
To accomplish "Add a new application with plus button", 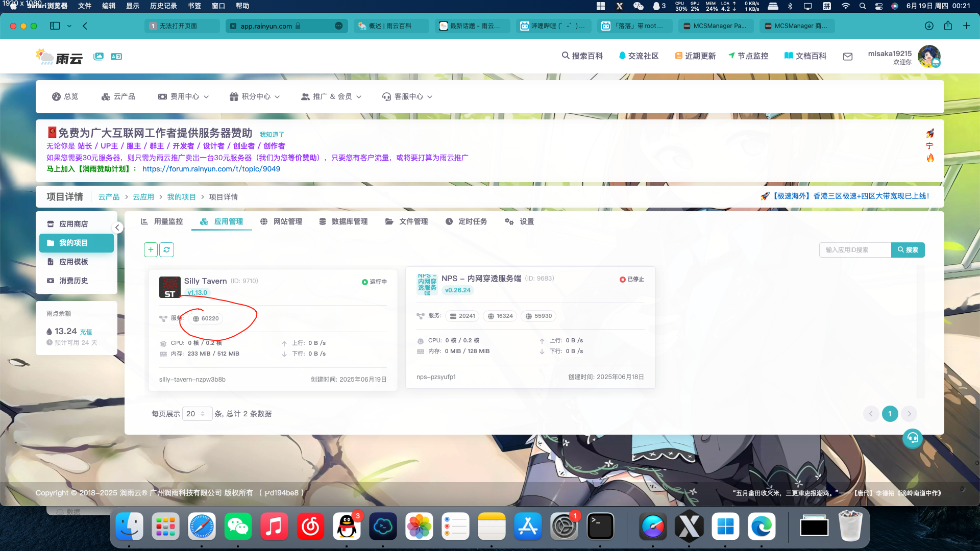I will (151, 249).
